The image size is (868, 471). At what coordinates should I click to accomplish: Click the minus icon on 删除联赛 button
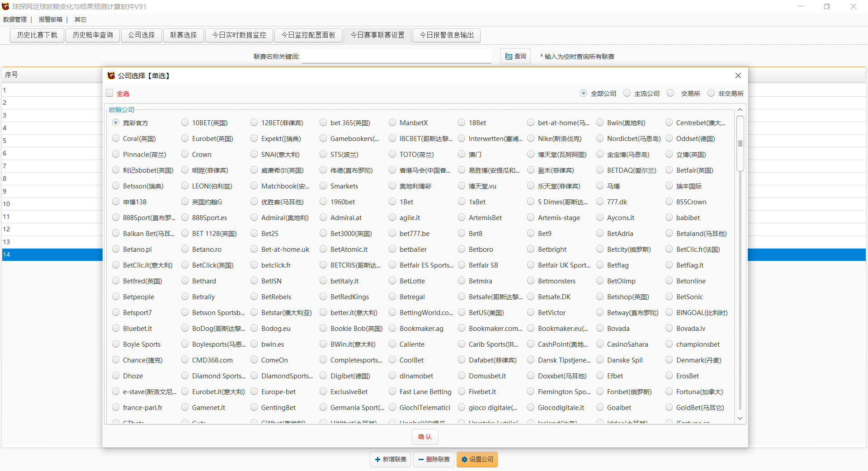pyautogui.click(x=421, y=459)
